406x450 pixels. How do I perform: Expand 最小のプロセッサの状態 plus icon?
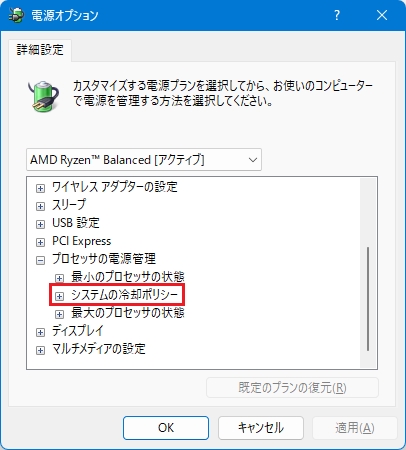pos(59,278)
